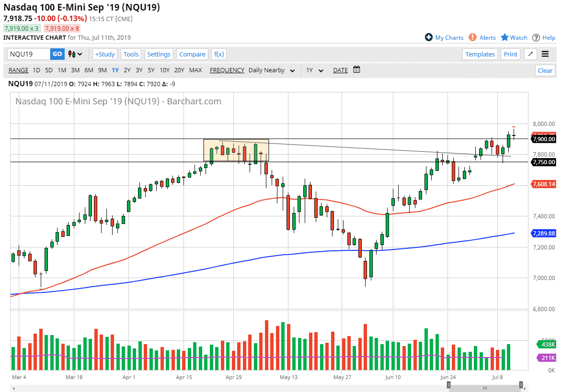This screenshot has height=392, width=562.
Task: Click the GO button
Action: (57, 54)
